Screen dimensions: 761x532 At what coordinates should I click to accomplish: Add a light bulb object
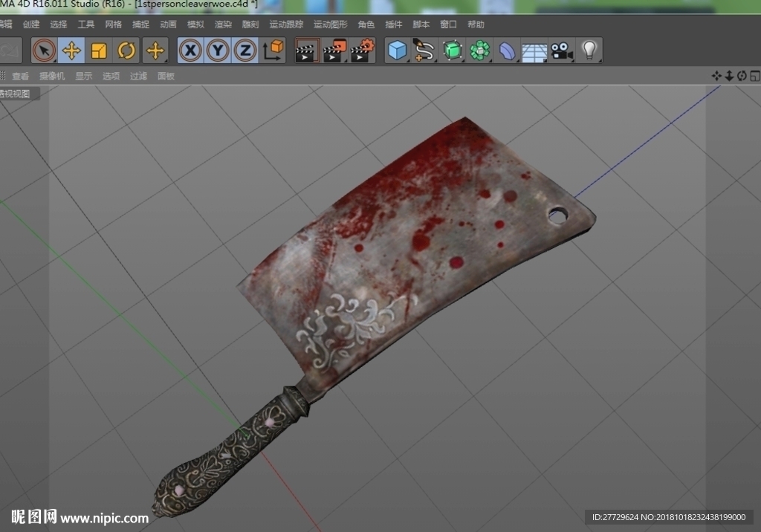(x=589, y=51)
